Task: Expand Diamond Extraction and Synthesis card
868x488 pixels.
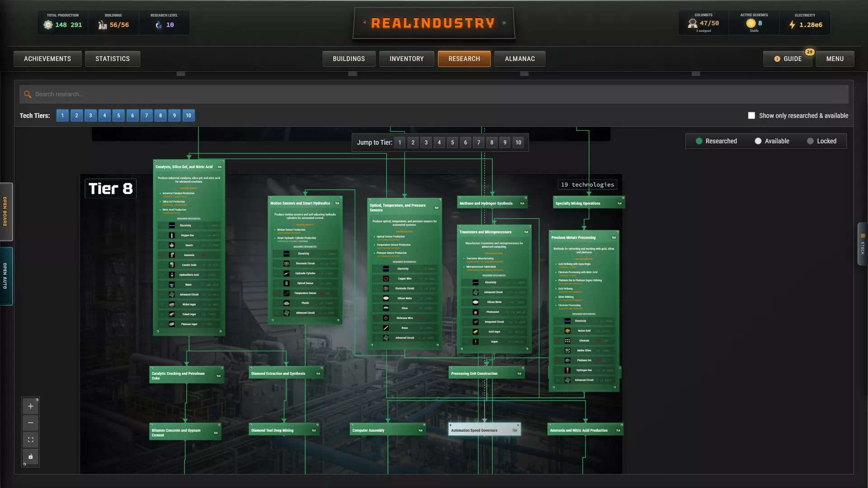Action: point(286,373)
